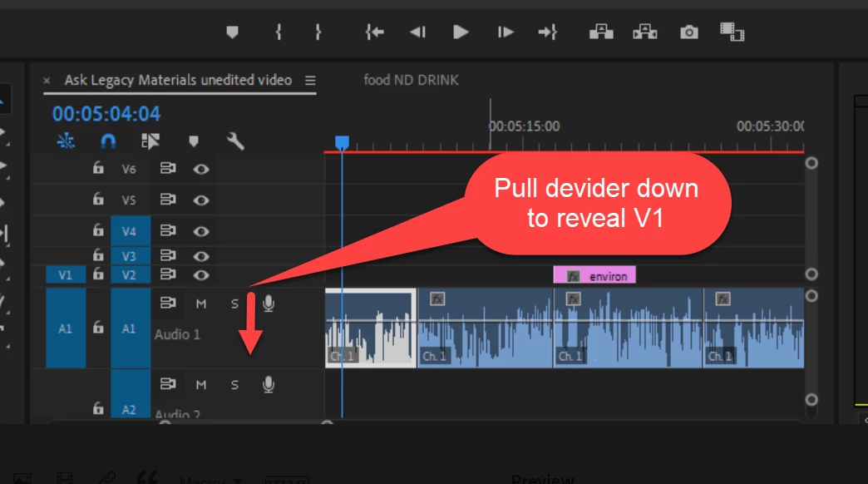Click the top video vertical zoom handle
This screenshot has height=484, width=868.
pos(811,163)
